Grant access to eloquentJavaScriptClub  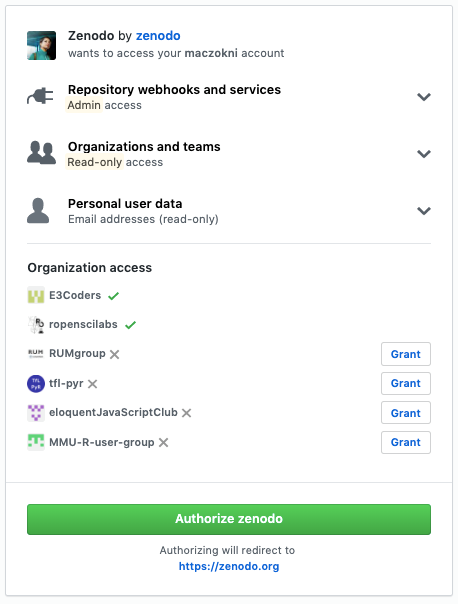[x=406, y=413]
